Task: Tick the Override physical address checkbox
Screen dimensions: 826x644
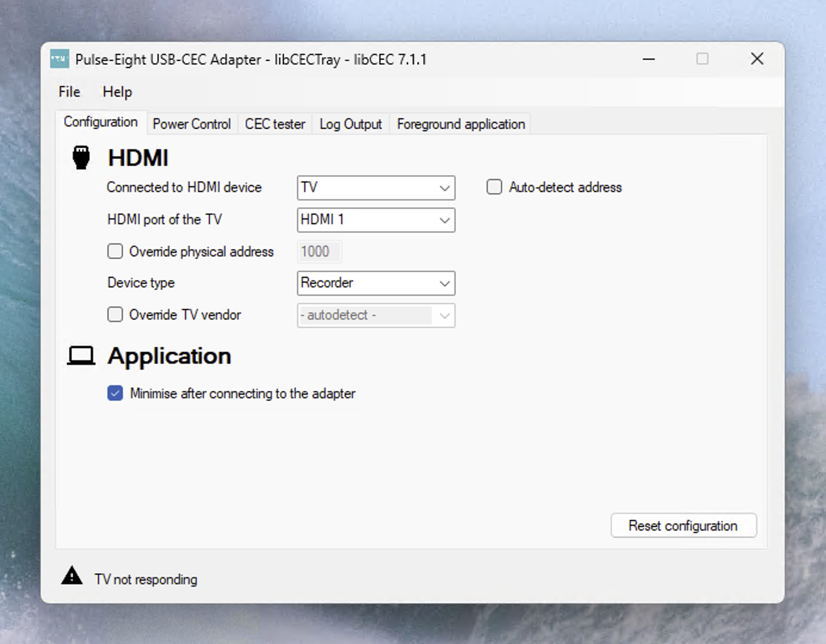Action: [x=115, y=251]
